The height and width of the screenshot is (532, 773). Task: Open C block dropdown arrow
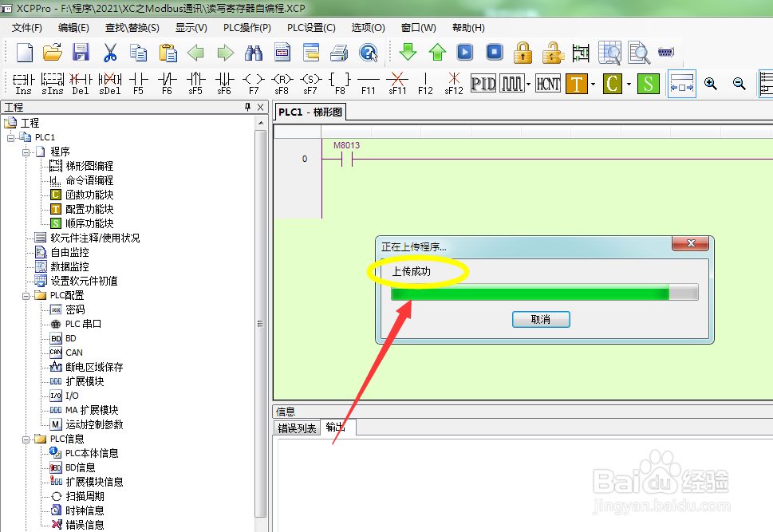pyautogui.click(x=629, y=84)
